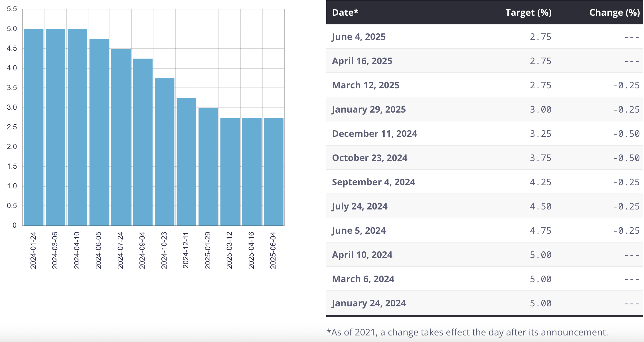The width and height of the screenshot is (644, 342).
Task: Select the March 12, 2025 date
Action: (x=366, y=85)
